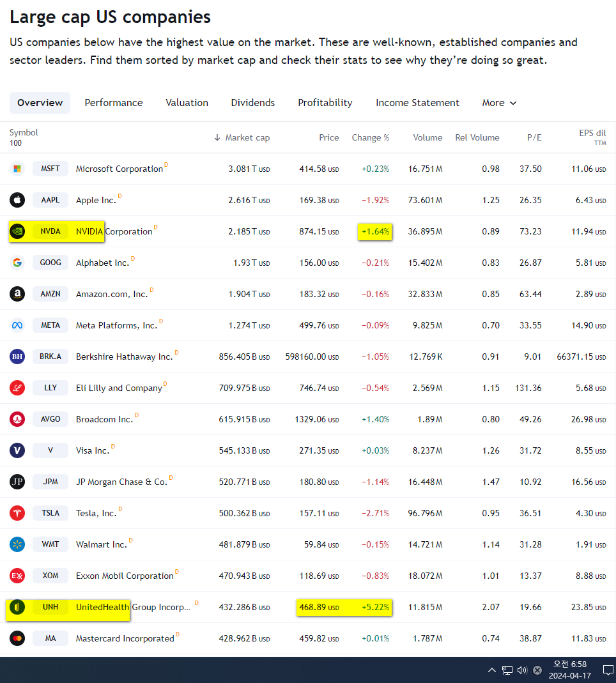Open Walmart Inc. company link
This screenshot has height=683, width=616.
(102, 544)
